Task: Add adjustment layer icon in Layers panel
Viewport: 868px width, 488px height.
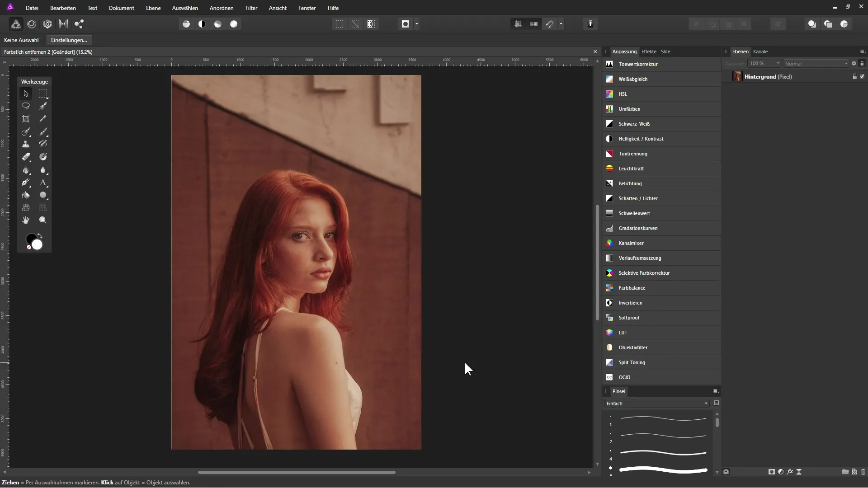Action: (x=781, y=472)
